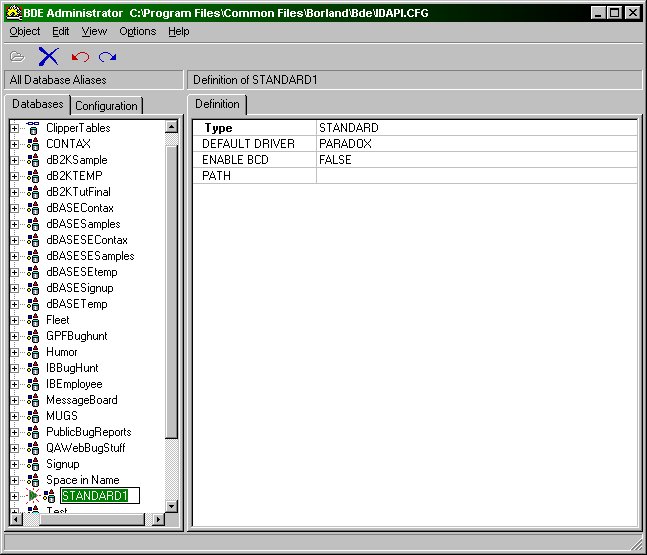
Task: Click the Humor database icon
Action: coord(33,352)
